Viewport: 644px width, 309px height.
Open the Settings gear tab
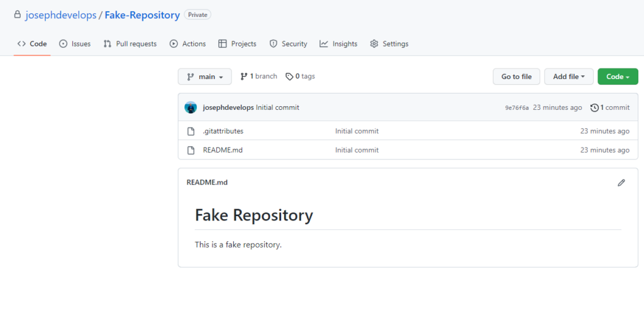[x=389, y=44]
